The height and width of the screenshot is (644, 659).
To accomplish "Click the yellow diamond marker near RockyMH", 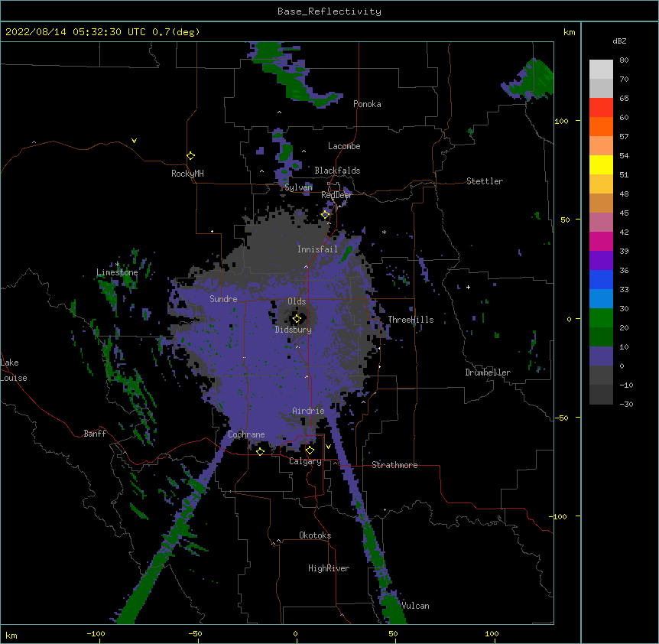I will click(191, 156).
